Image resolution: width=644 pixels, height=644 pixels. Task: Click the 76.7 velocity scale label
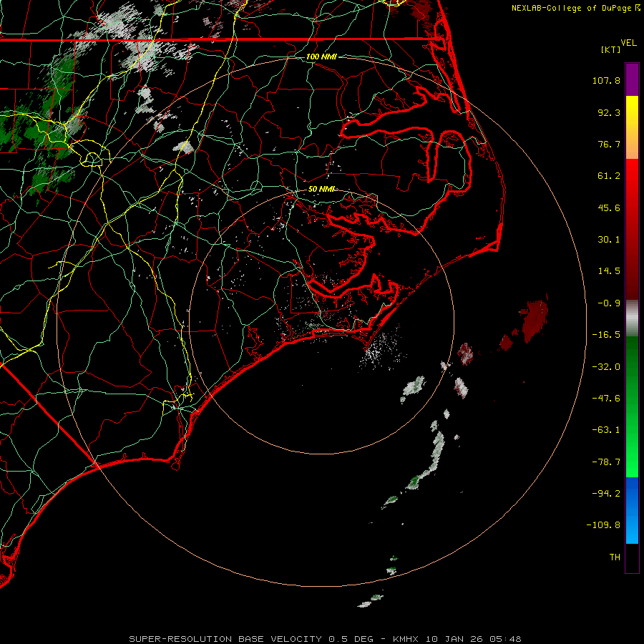click(x=609, y=144)
